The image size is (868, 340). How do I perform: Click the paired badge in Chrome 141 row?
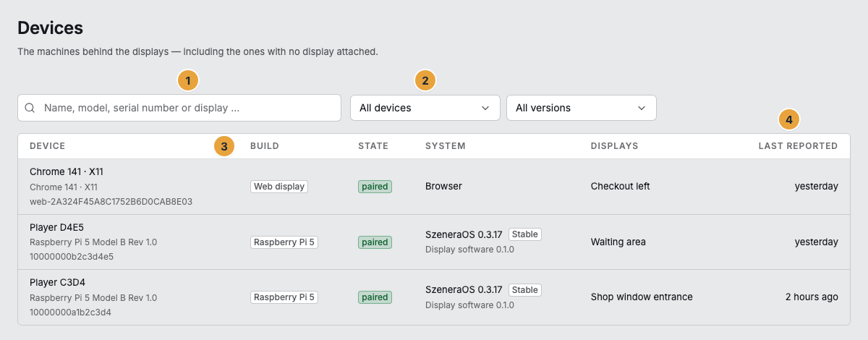375,187
